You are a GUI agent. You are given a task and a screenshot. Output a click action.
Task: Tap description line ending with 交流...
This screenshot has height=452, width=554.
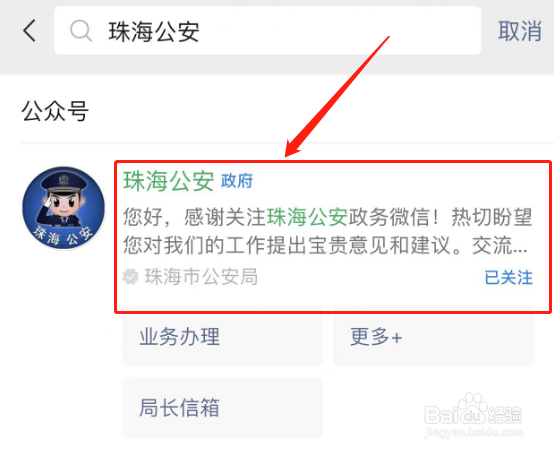click(x=325, y=245)
